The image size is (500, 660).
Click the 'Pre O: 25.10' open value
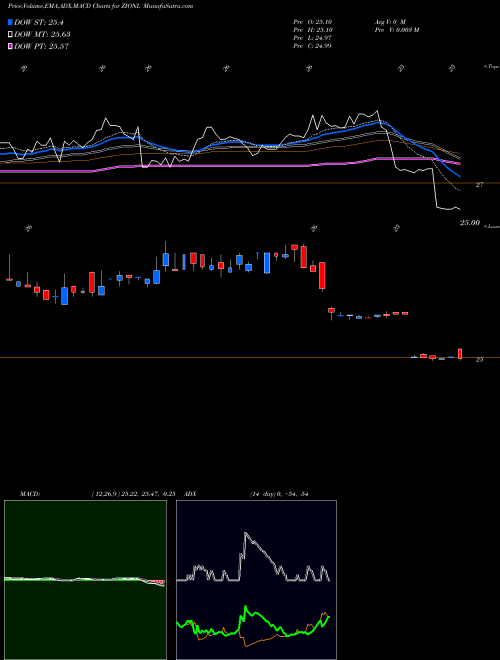[313, 22]
